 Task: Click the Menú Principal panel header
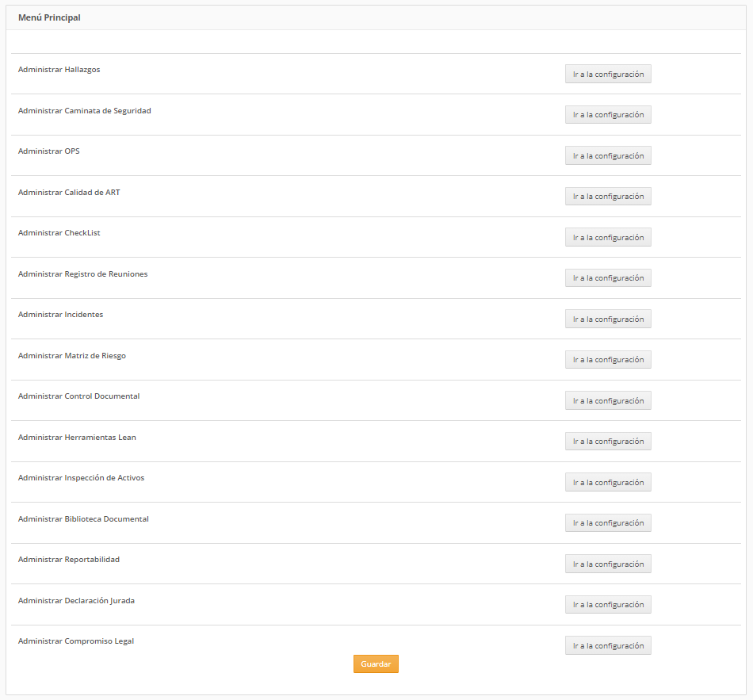click(x=49, y=17)
